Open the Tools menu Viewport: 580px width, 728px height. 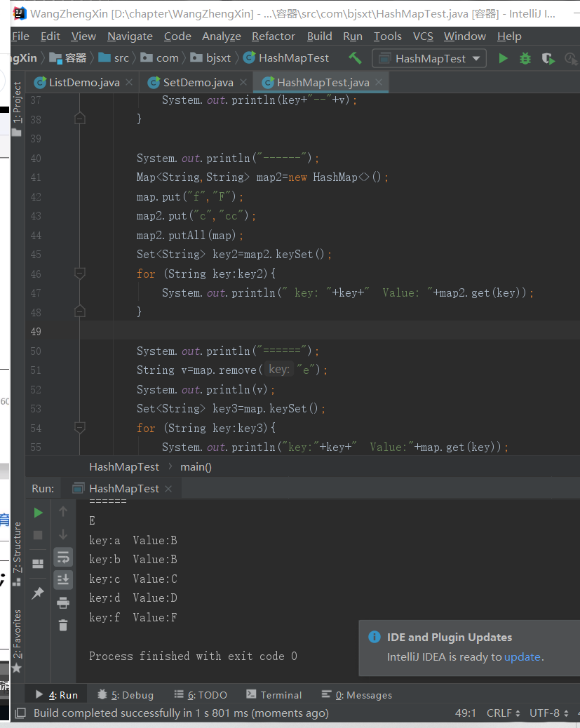[387, 36]
